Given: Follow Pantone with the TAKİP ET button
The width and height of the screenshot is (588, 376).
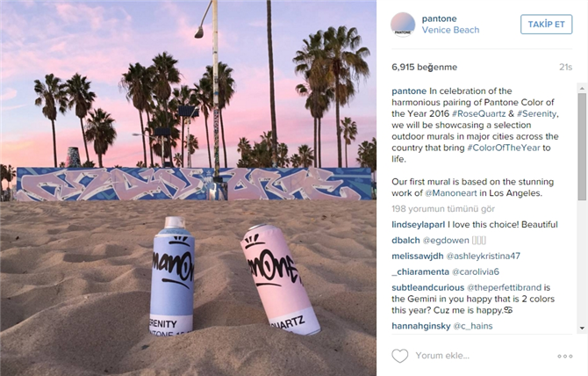Looking at the screenshot, I should point(547,25).
